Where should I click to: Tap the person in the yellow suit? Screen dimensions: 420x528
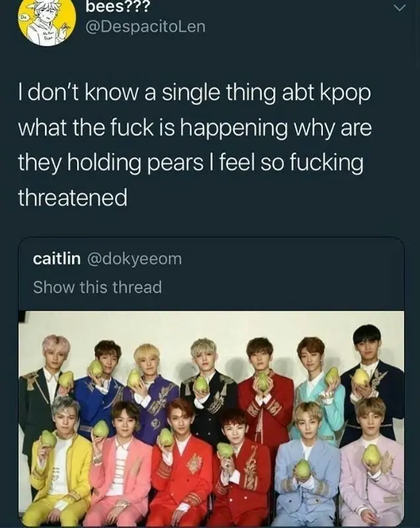point(61,461)
